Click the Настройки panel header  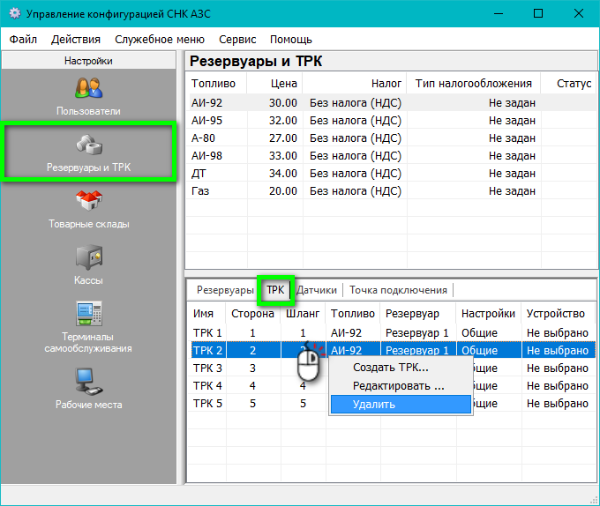pyautogui.click(x=89, y=61)
